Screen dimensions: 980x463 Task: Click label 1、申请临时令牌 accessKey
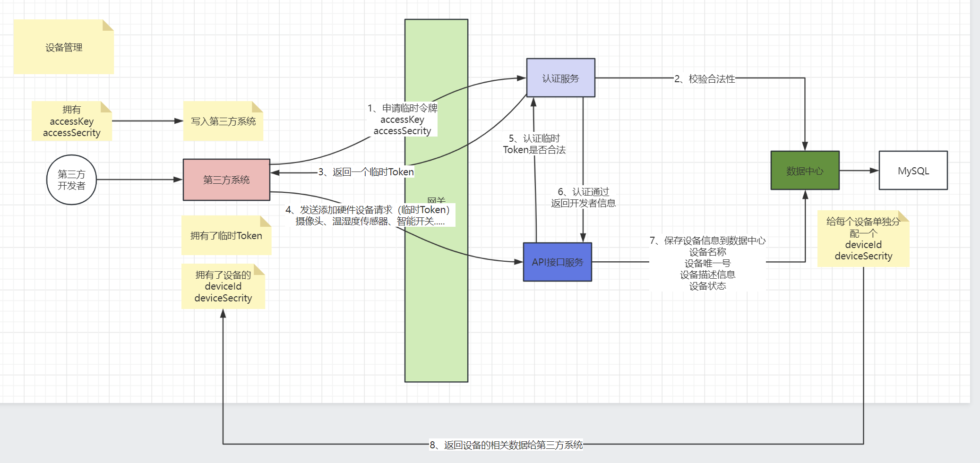pos(403,120)
